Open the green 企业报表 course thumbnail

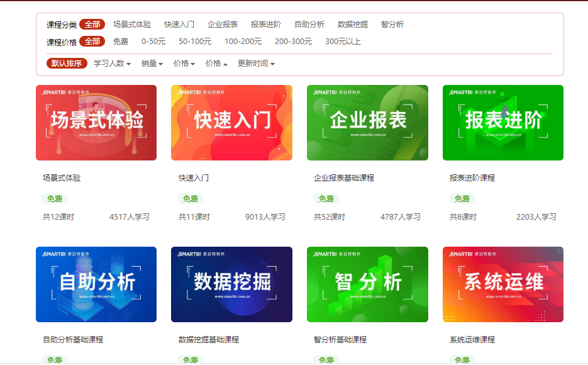tap(367, 123)
